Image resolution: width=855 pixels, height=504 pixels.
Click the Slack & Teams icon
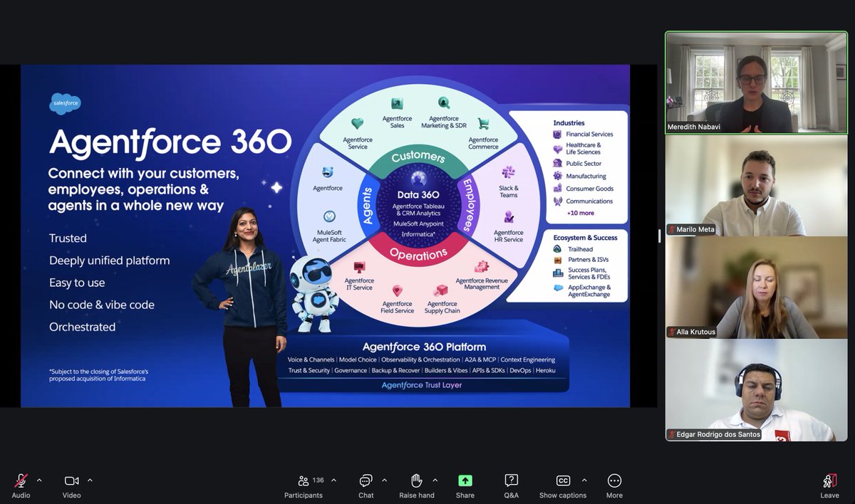(x=509, y=172)
